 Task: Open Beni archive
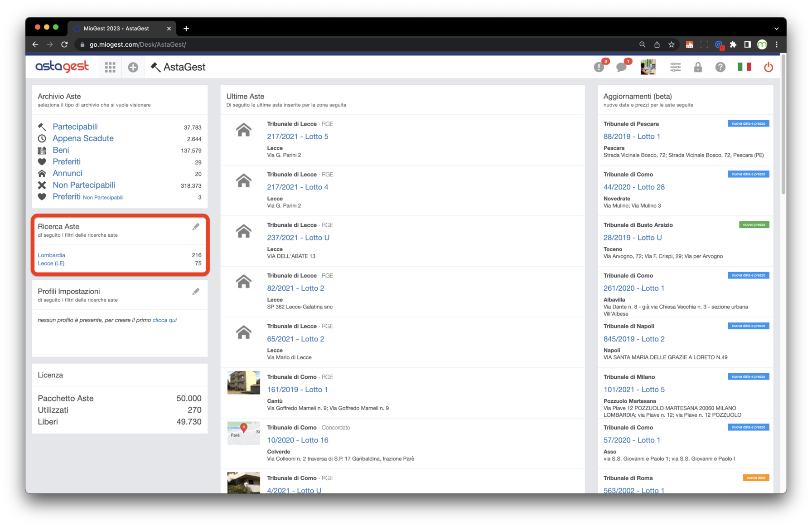[x=61, y=150]
